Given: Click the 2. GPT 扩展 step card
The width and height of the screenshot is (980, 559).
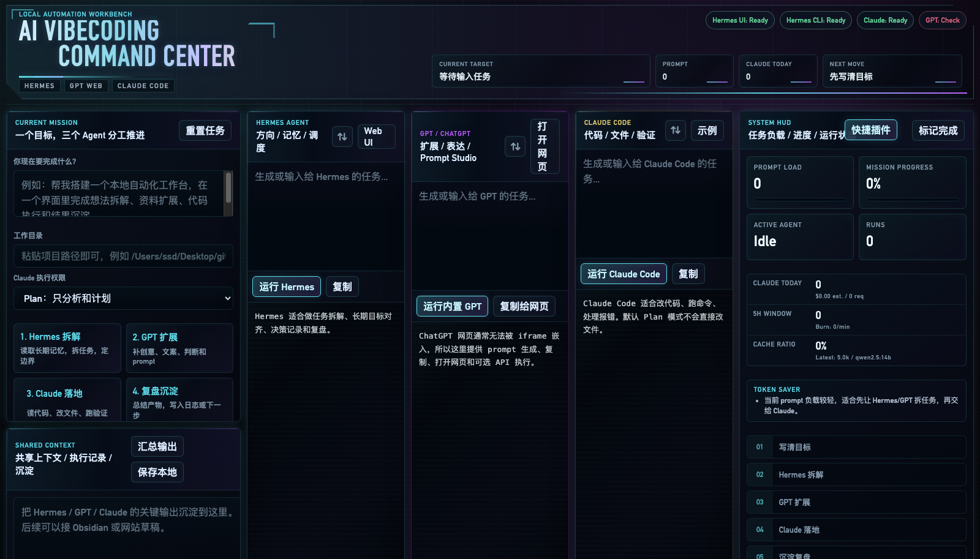Looking at the screenshot, I should tap(179, 348).
